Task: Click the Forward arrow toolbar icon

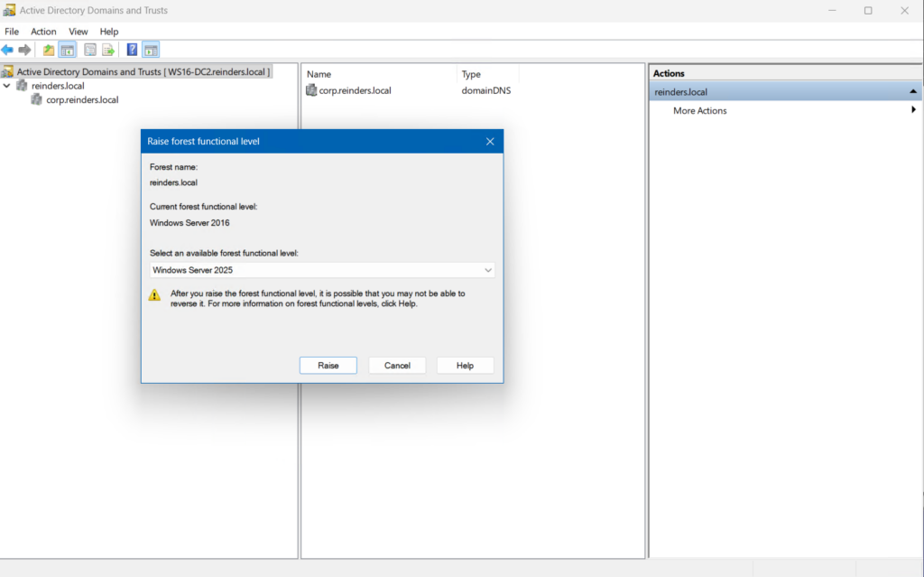Action: point(24,50)
